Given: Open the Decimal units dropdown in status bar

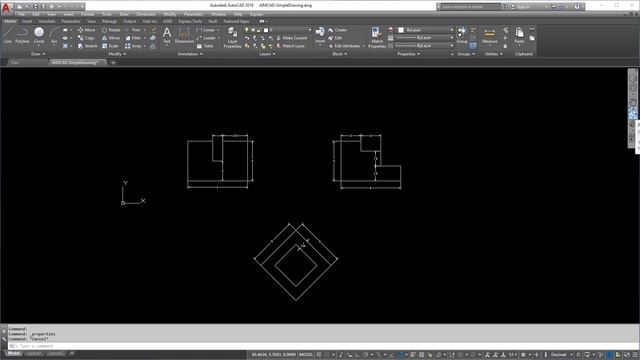Looking at the screenshot, I should point(561,355).
